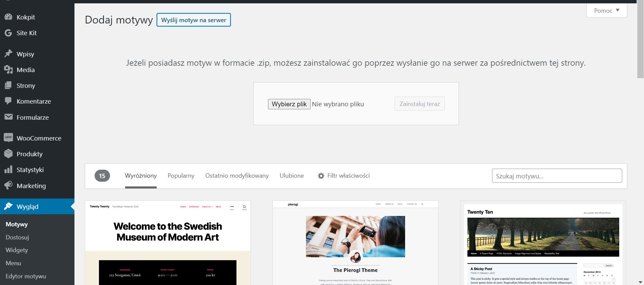Click the Kokpit dashboard icon
This screenshot has height=285, width=644.
[x=8, y=17]
